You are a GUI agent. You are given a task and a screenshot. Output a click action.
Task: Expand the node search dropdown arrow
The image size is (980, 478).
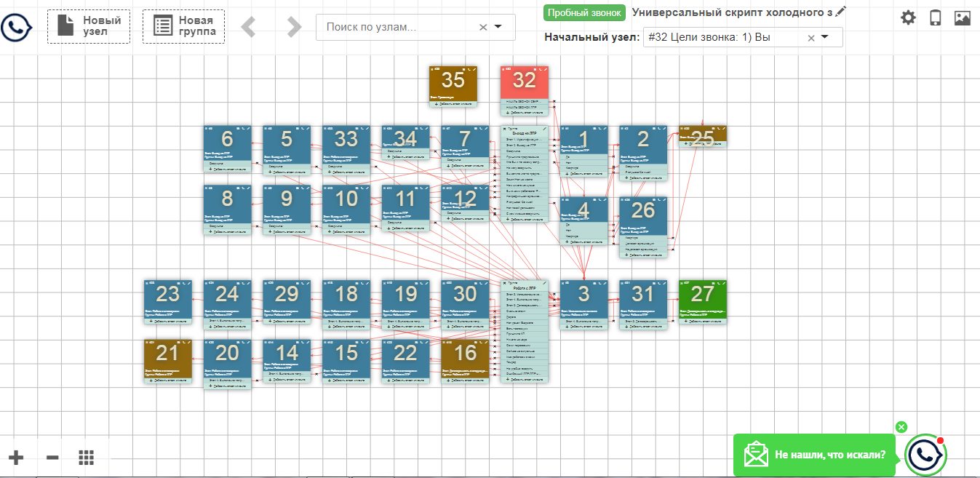(x=498, y=27)
